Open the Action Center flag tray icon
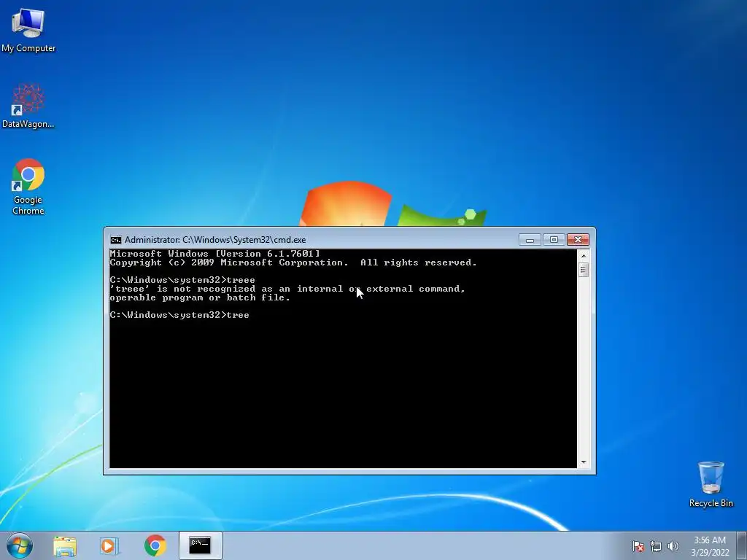The width and height of the screenshot is (747, 560). pos(638,546)
